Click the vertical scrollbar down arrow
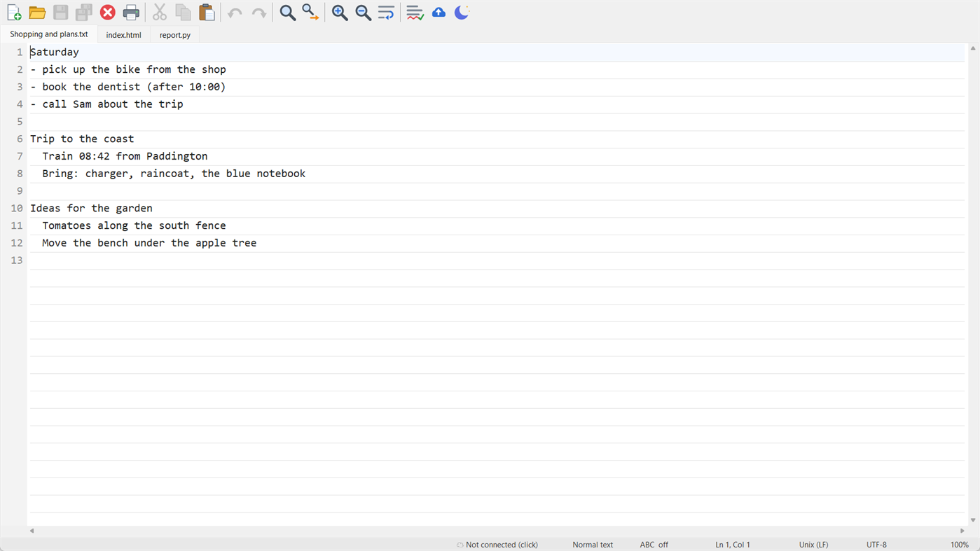This screenshot has width=980, height=551. point(973,520)
